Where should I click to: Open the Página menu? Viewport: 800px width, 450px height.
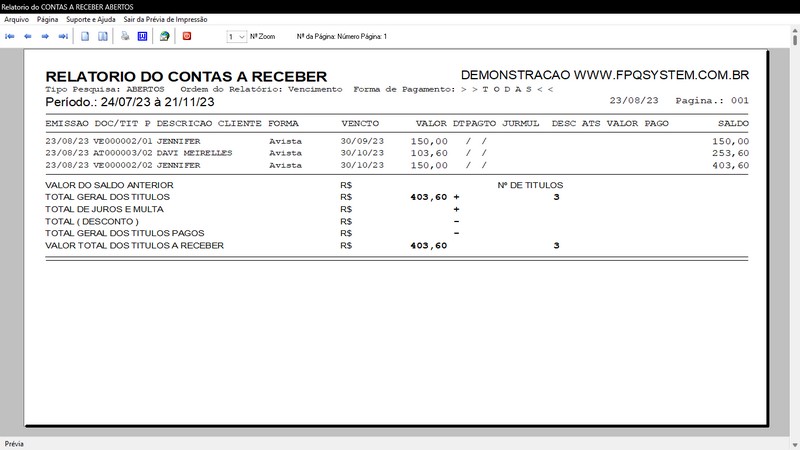47,19
